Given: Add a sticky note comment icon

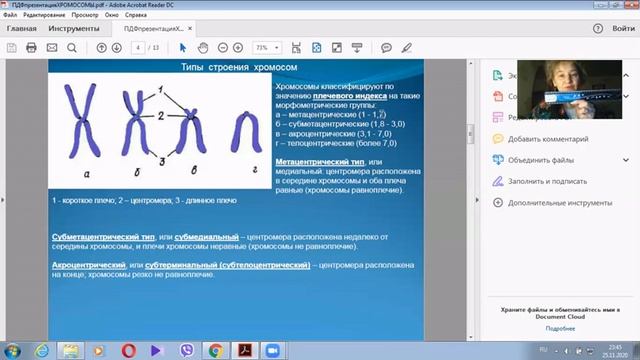Looking at the screenshot, I should [386, 48].
